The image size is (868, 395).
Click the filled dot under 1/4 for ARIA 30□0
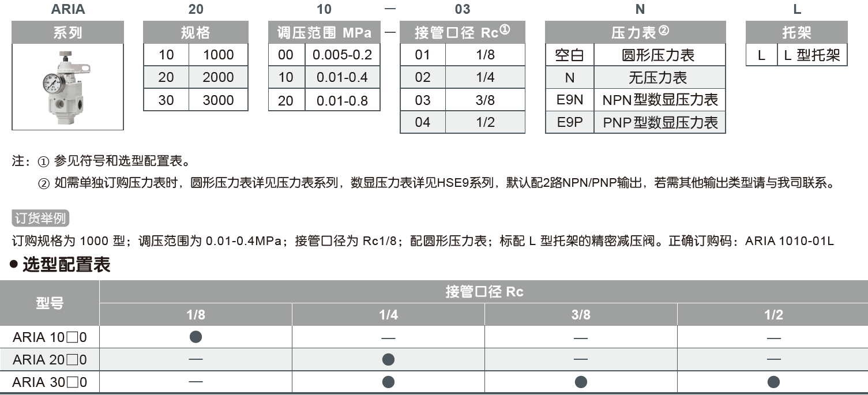click(x=389, y=382)
